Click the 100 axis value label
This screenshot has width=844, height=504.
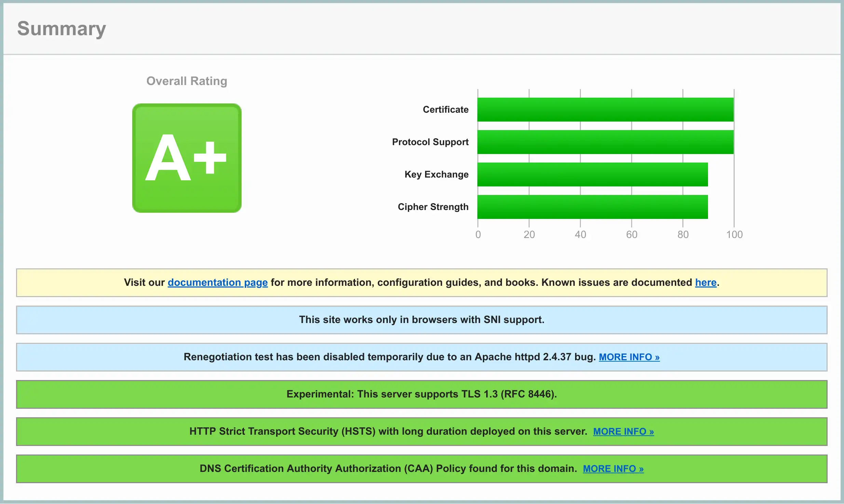point(734,235)
